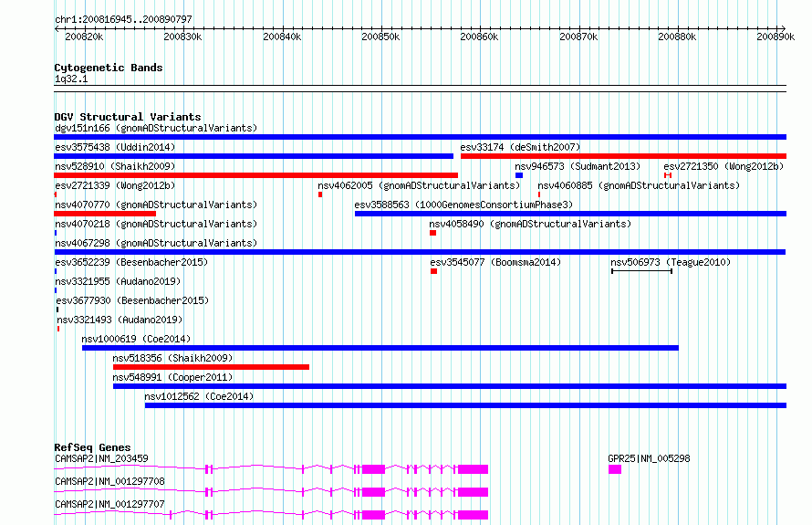Click the DGV Structural Variants track title
Image resolution: width=812 pixels, height=525 pixels.
[x=128, y=117]
